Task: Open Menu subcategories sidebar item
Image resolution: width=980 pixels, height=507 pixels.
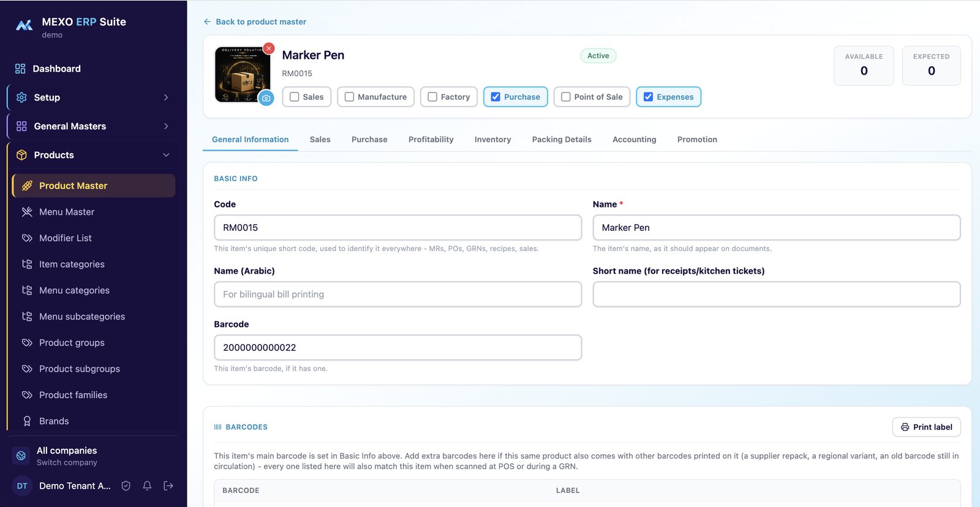Action: [x=82, y=317]
